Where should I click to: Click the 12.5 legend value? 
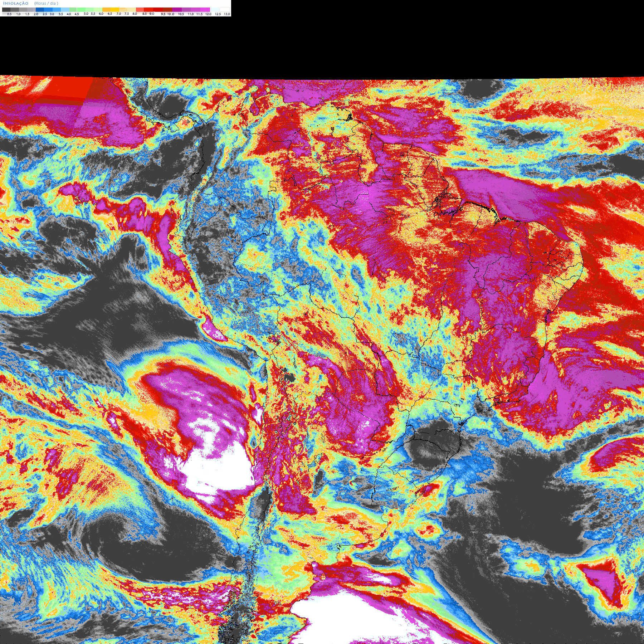tap(218, 14)
